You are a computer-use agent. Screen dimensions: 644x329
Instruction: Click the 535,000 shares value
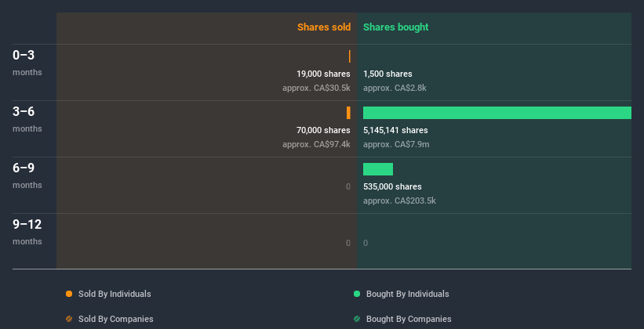click(392, 186)
